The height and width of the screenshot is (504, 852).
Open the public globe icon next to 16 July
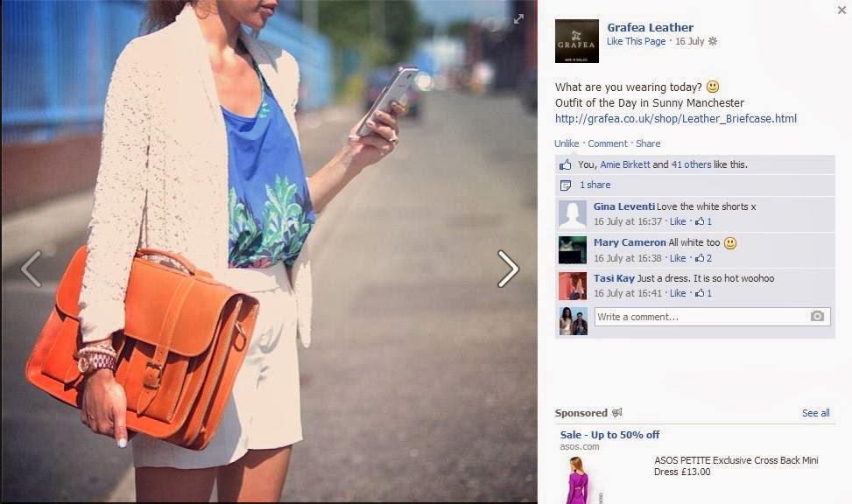[x=713, y=41]
